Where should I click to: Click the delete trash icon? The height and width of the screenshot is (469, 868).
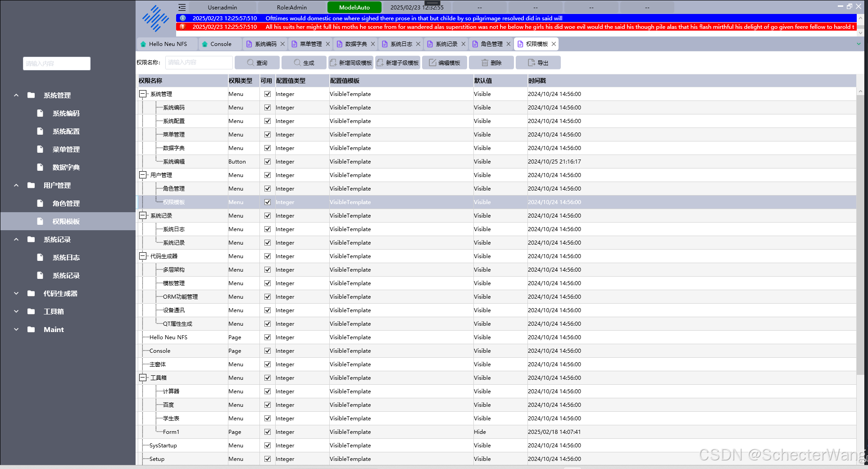pyautogui.click(x=485, y=63)
